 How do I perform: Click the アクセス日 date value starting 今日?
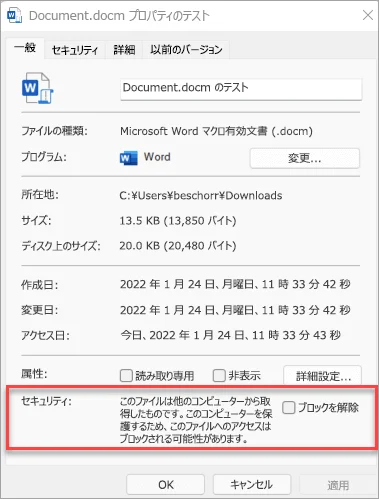[x=230, y=335]
